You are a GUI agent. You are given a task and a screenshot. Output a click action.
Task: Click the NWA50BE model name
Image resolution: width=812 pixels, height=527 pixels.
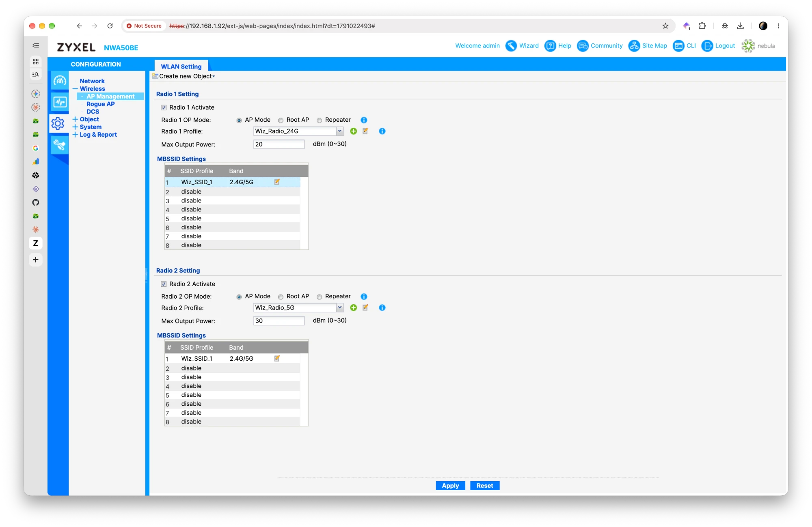point(121,48)
